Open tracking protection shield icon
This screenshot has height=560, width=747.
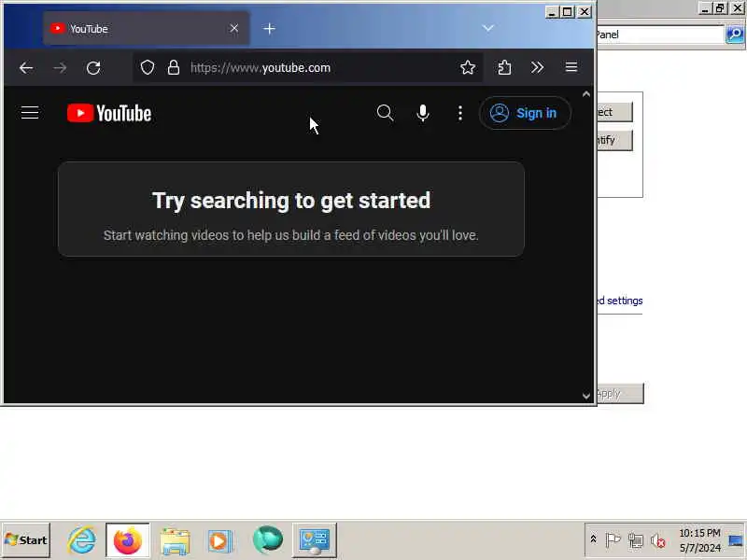(x=148, y=67)
